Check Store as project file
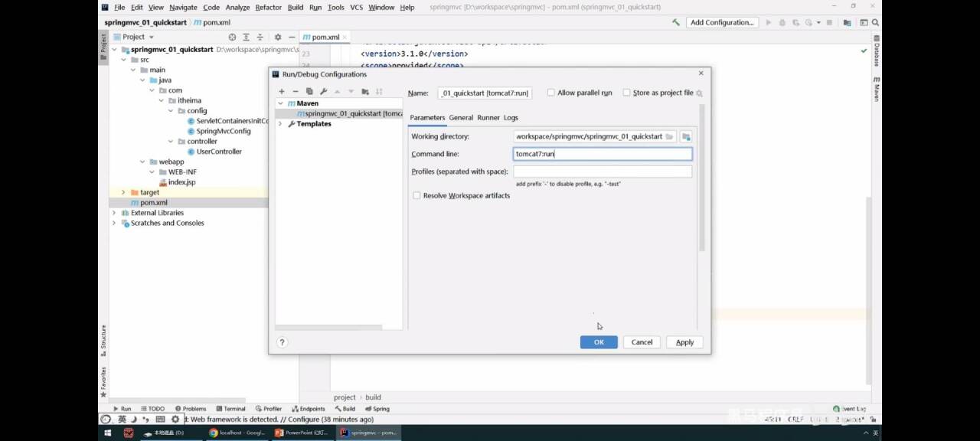 (626, 93)
